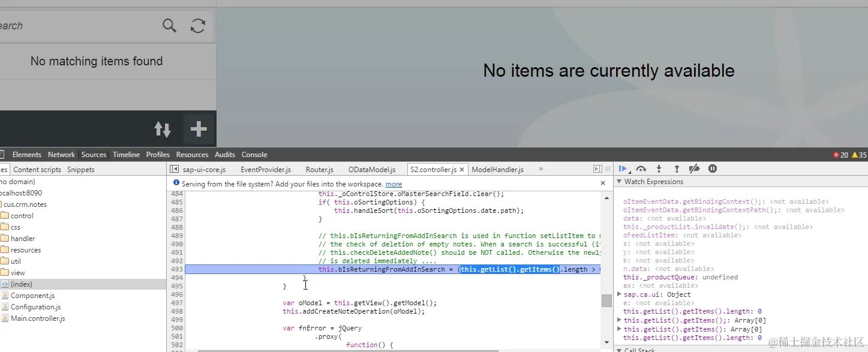The width and height of the screenshot is (868, 352).
Task: Open the Audits panel
Action: (225, 155)
